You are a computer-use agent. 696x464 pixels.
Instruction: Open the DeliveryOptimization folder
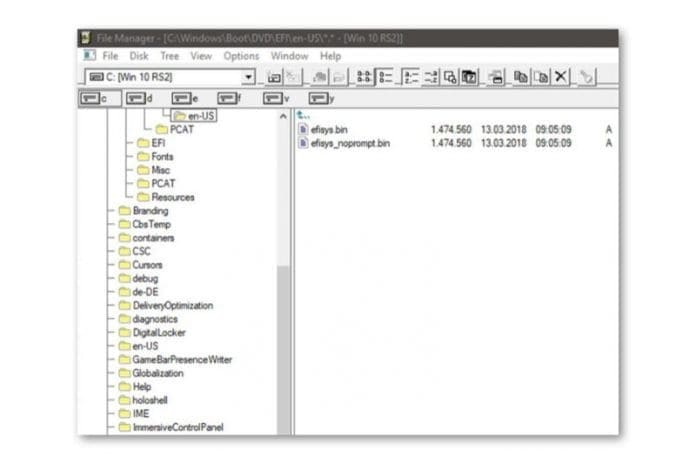coord(172,305)
